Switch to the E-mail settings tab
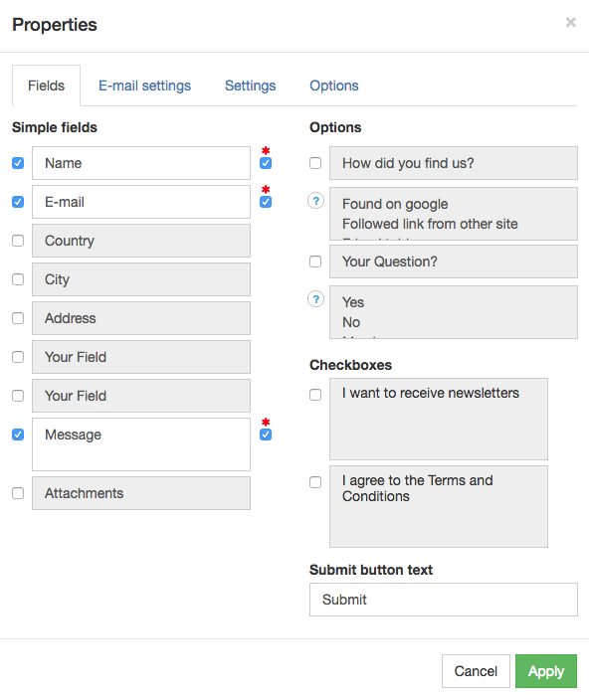The image size is (589, 700). (144, 86)
